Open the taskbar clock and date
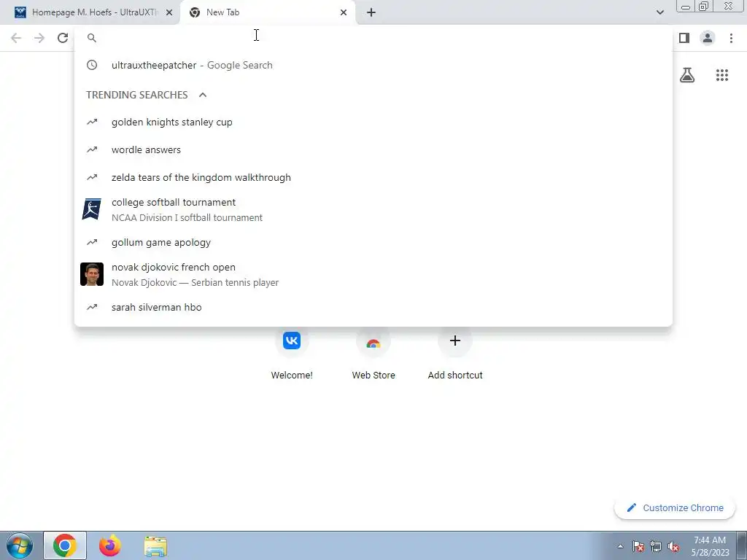Screen dimensions: 747x560 tap(710, 546)
